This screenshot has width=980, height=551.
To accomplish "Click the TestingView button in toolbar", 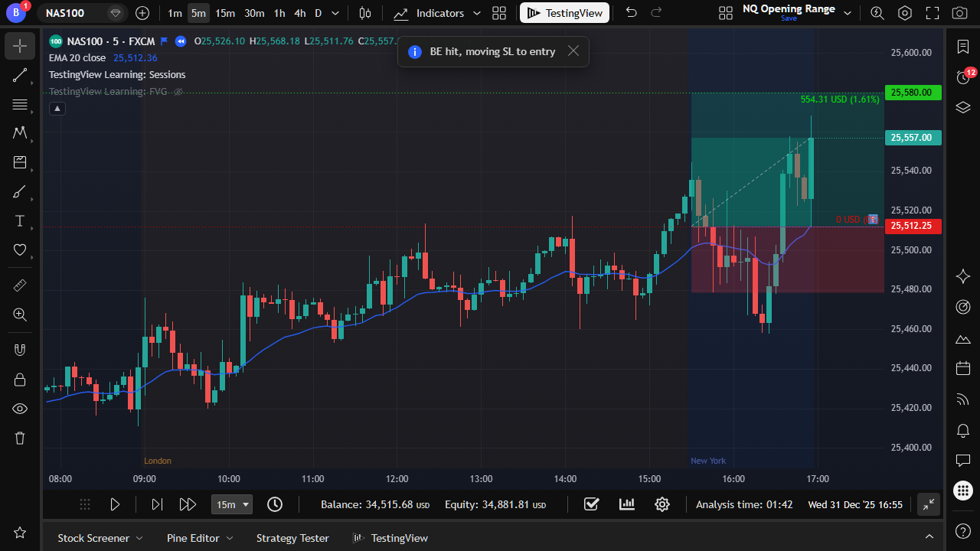I will coord(565,13).
